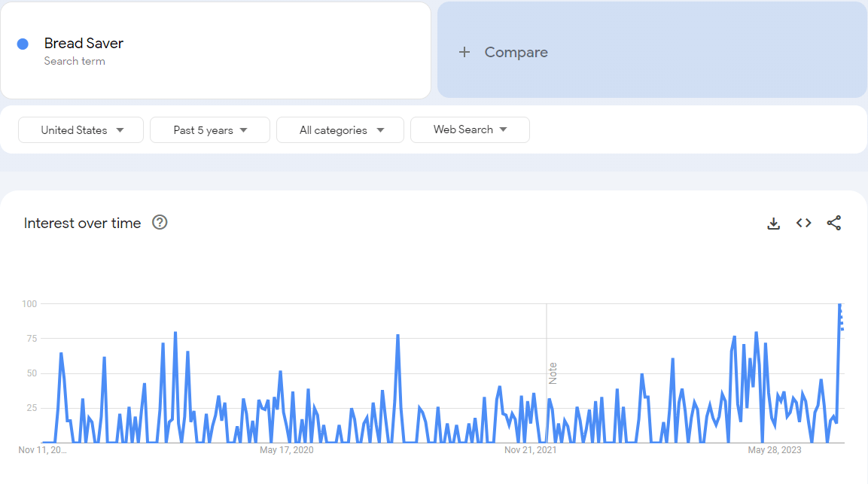Open the Web Search type dropdown
The width and height of the screenshot is (868, 484).
[x=470, y=129]
